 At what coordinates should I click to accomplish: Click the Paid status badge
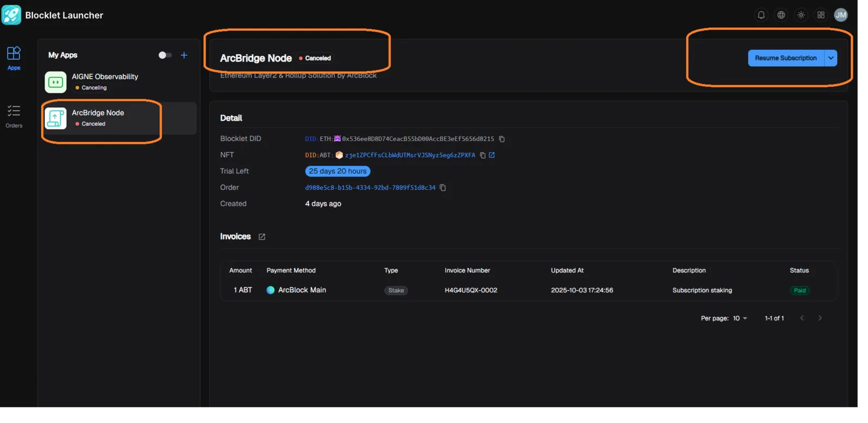coord(800,291)
